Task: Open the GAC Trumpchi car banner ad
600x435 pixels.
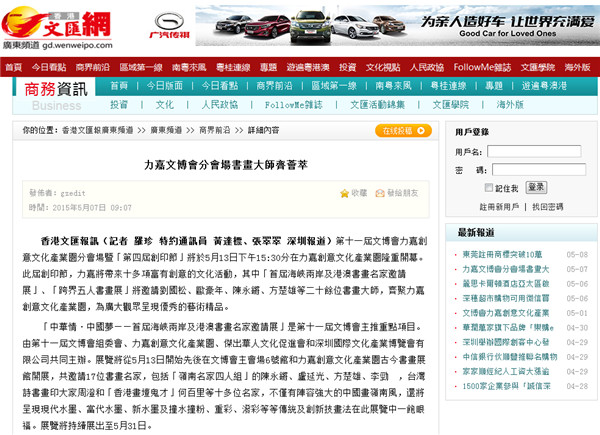Action: point(397,26)
